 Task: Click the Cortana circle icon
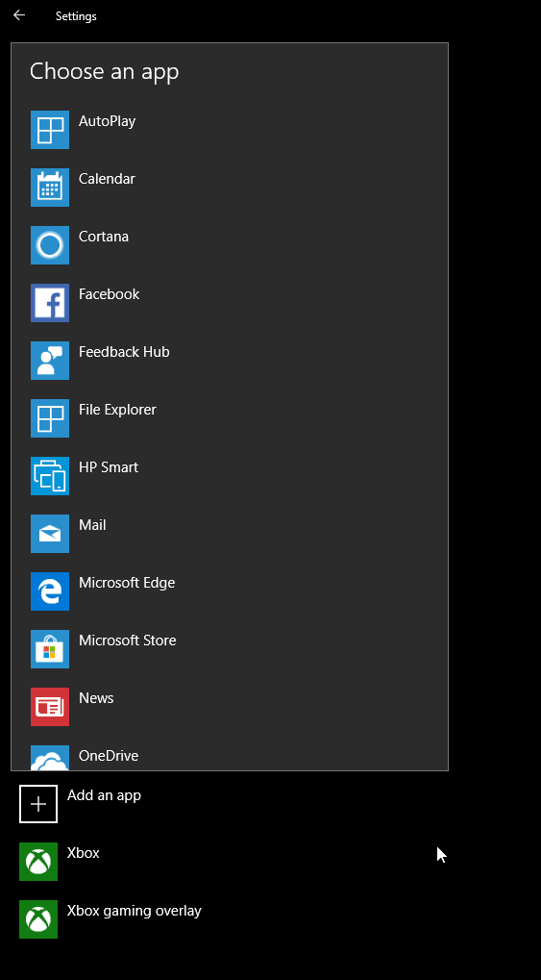[x=50, y=245]
